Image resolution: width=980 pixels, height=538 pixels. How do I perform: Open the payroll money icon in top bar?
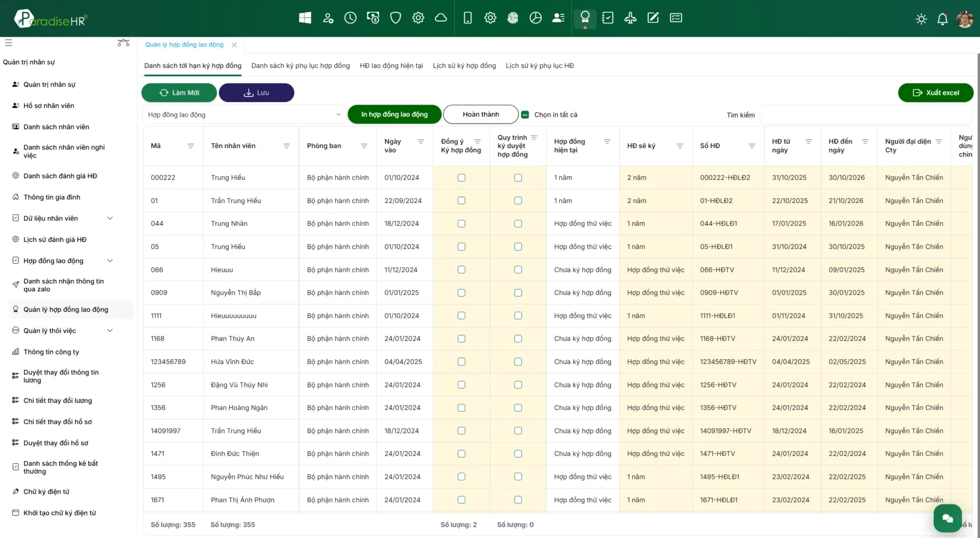(x=373, y=18)
